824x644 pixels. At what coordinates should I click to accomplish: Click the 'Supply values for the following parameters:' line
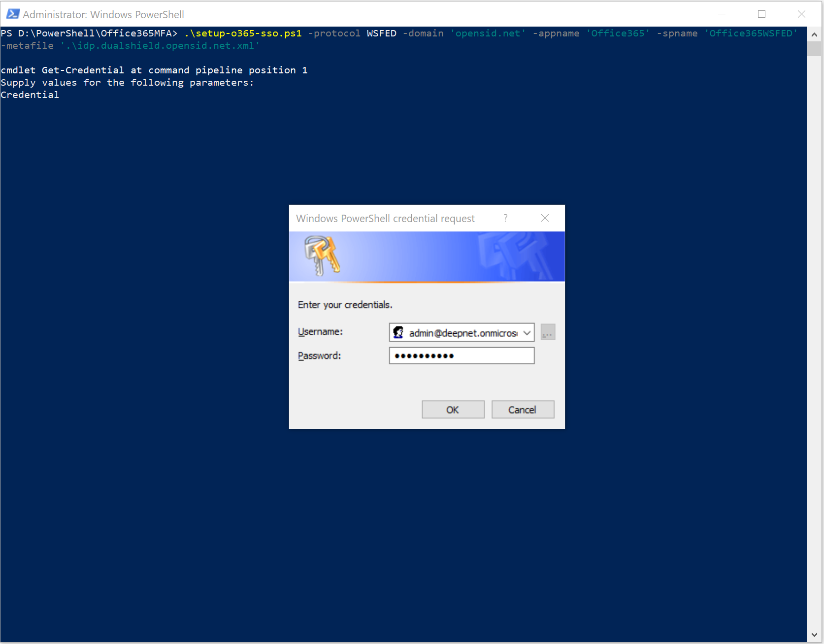(128, 82)
